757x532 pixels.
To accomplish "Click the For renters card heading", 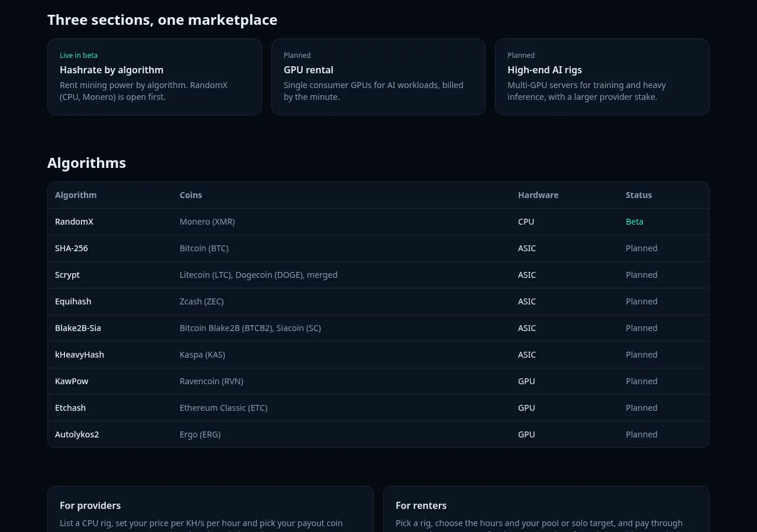I will [421, 505].
